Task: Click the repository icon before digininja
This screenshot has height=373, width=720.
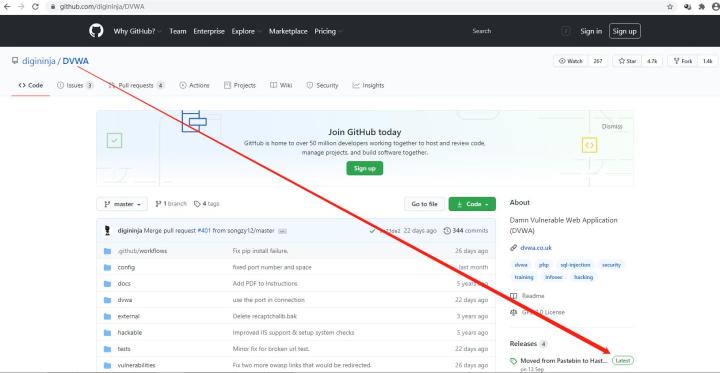Action: (x=15, y=61)
